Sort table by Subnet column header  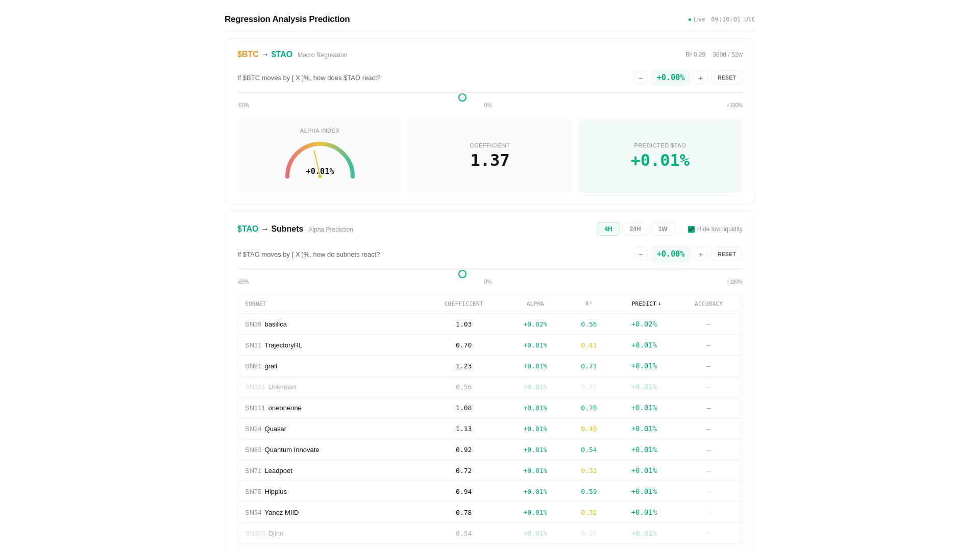255,304
